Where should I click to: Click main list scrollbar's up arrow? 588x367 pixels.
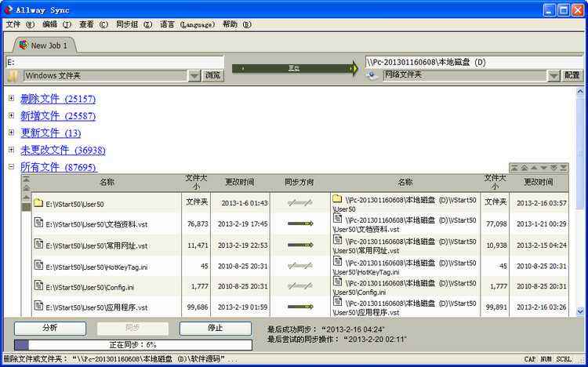(x=580, y=91)
